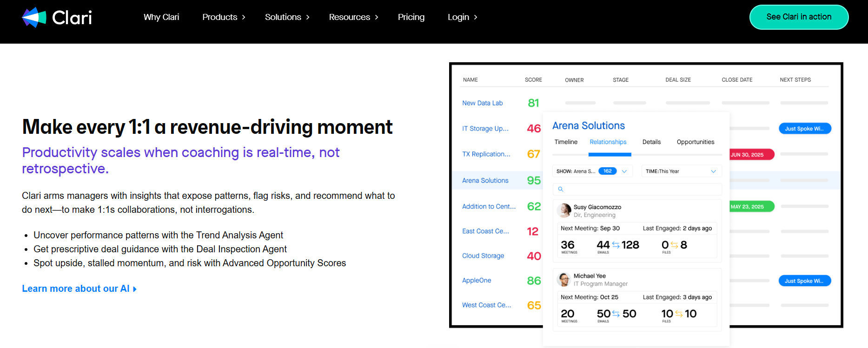The height and width of the screenshot is (348, 868).
Task: Click the JUN 30, 2025 close date pill
Action: point(752,154)
